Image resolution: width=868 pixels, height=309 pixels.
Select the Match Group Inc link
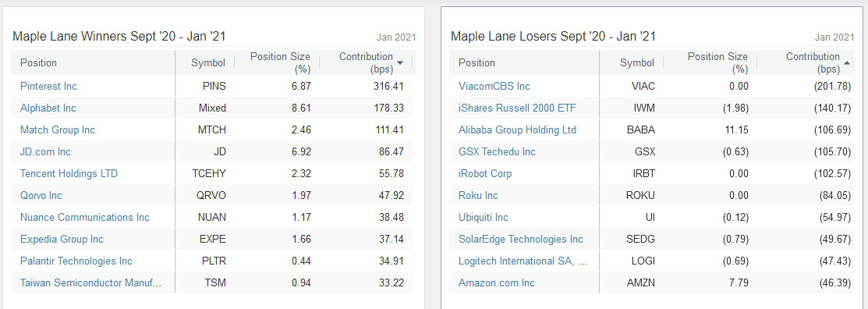coord(58,130)
